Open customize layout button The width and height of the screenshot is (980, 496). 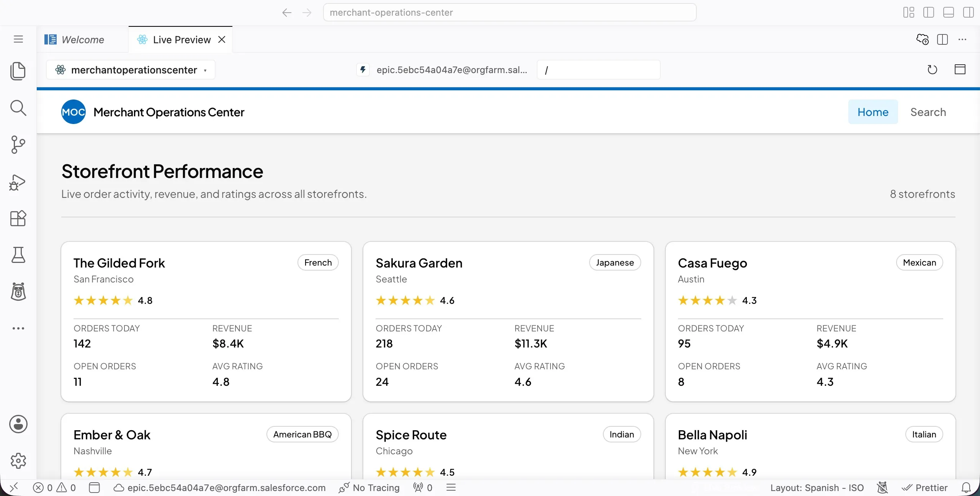click(909, 12)
